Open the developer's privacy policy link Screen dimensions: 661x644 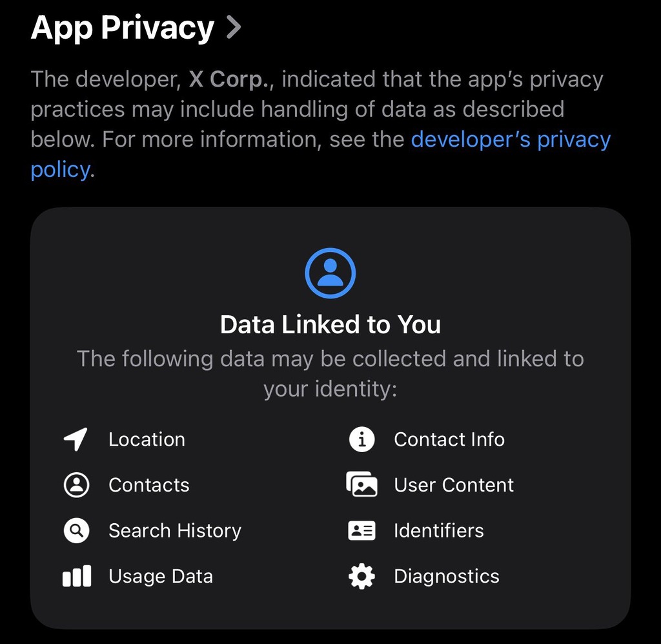(x=510, y=140)
